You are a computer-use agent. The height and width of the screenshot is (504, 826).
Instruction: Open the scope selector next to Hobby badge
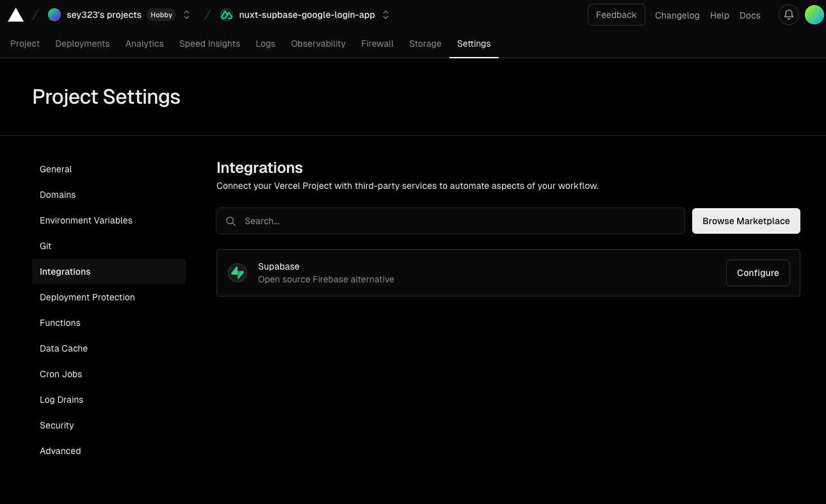point(186,14)
